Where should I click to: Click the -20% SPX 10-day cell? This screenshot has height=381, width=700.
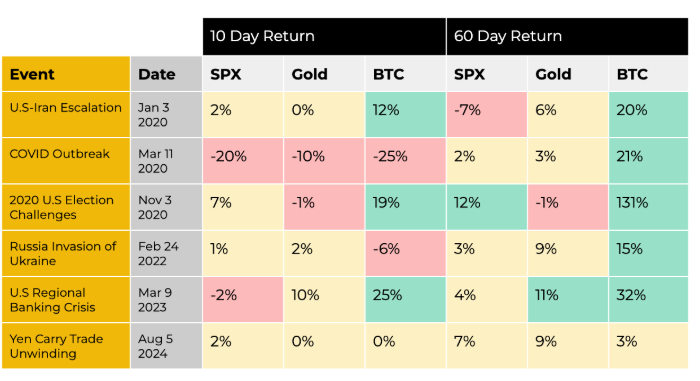[243, 161]
